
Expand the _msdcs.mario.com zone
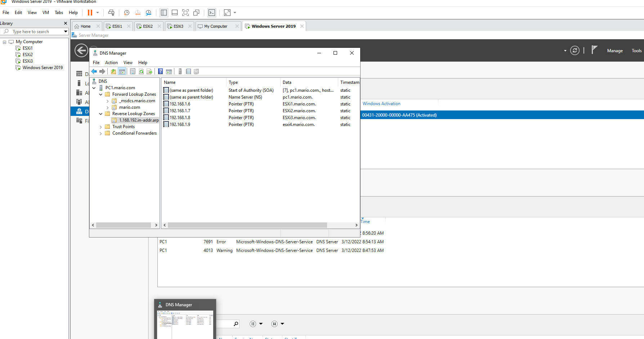[x=107, y=101]
